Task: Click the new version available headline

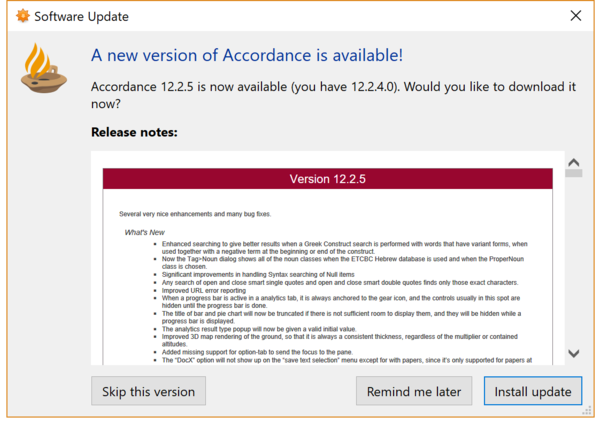Action: click(x=263, y=54)
